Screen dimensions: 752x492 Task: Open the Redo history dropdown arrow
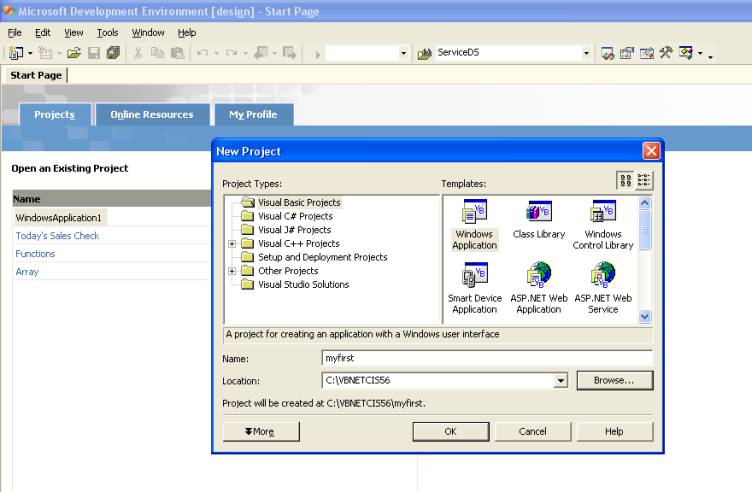click(245, 53)
